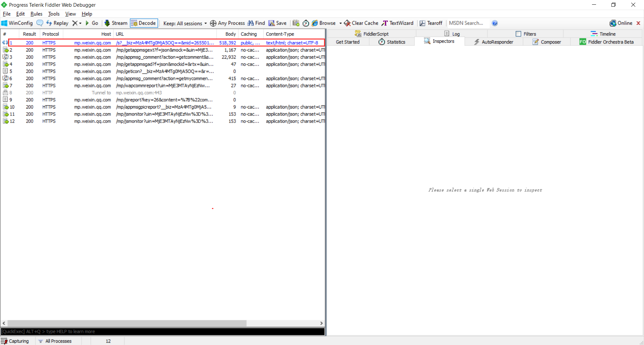Sort sessions by Host column header
The height and width of the screenshot is (345, 644).
88,34
